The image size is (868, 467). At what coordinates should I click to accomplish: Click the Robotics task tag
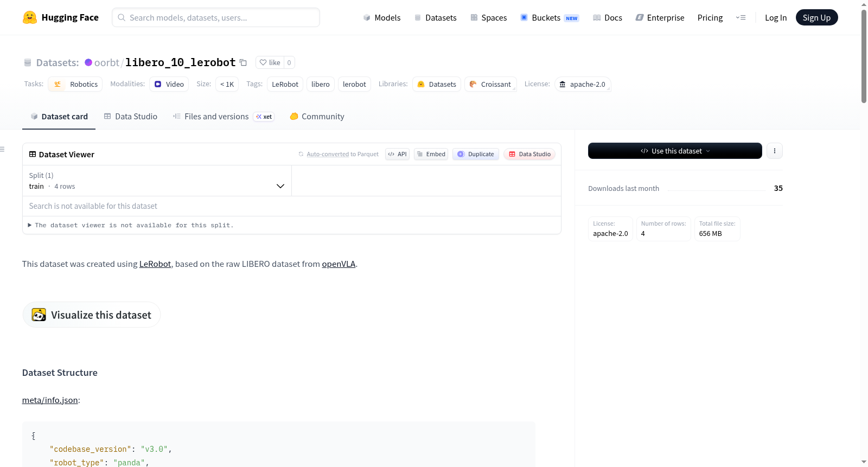pos(75,84)
